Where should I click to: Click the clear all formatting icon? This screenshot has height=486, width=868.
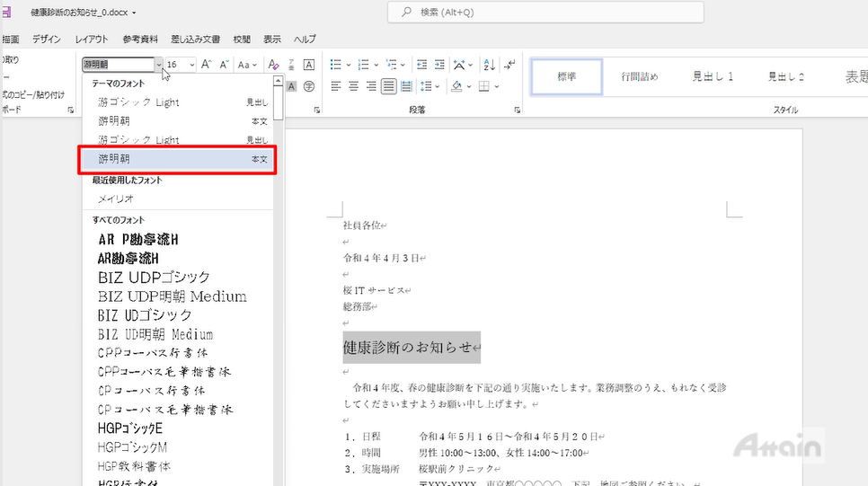tap(274, 65)
